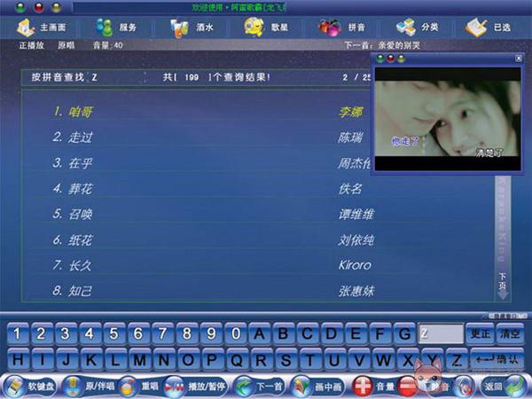Screen dimensions: 532x399
Task: Click the main window yellow orb button
Action: coord(56,7)
